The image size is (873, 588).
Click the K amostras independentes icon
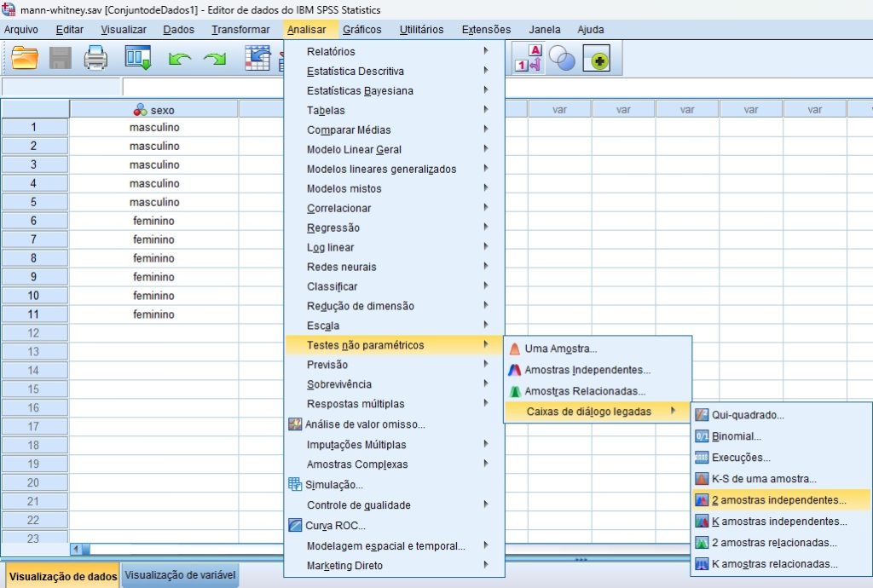coord(702,522)
